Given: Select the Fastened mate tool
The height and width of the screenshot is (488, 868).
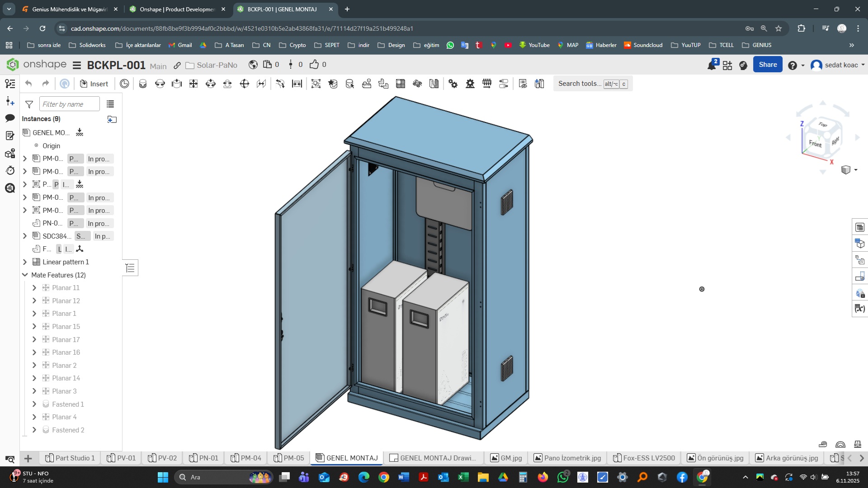Looking at the screenshot, I should 143,84.
